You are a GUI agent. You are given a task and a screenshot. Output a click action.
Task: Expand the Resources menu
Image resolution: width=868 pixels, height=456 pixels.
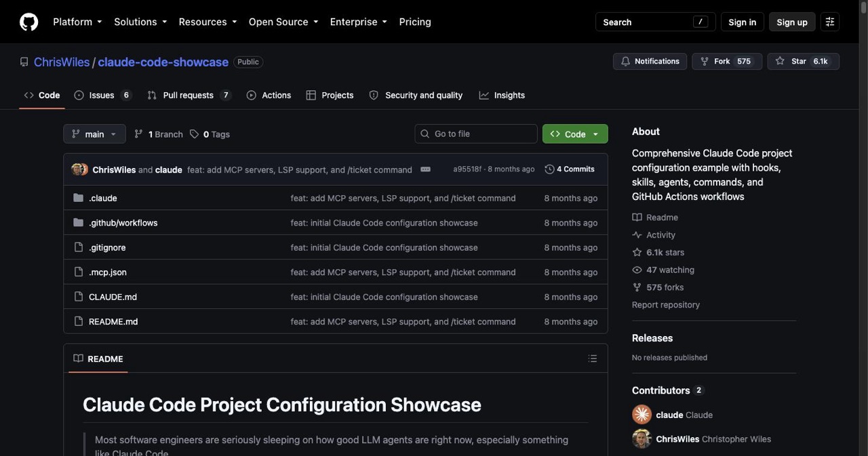click(208, 22)
